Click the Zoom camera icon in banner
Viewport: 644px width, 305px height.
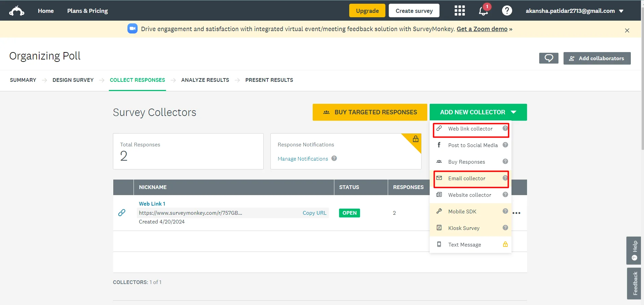pyautogui.click(x=133, y=29)
